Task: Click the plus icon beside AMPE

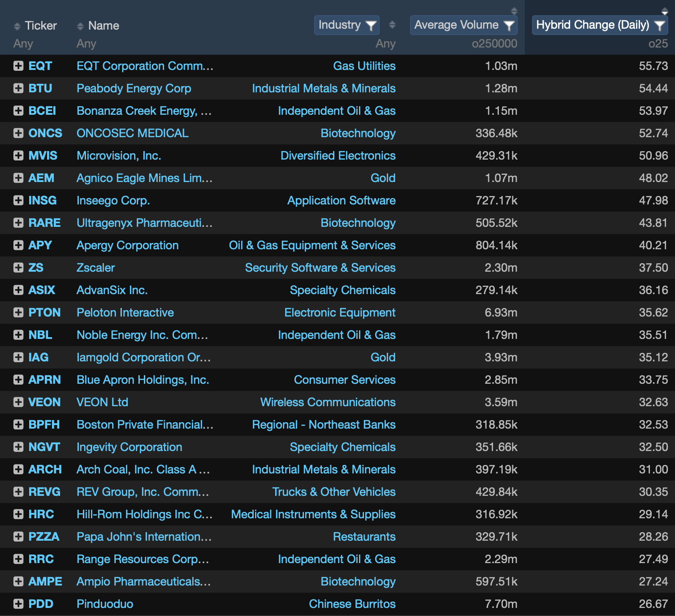Action: coord(18,581)
